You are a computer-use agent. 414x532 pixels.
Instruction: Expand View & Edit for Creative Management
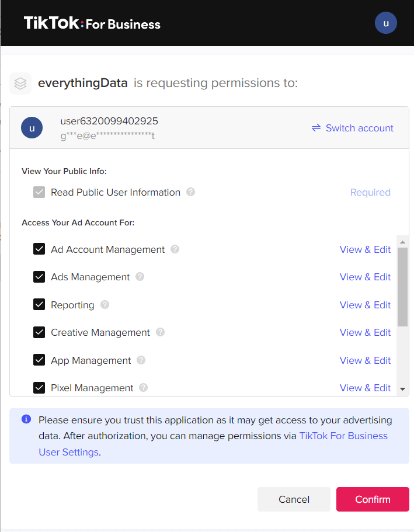tap(365, 332)
